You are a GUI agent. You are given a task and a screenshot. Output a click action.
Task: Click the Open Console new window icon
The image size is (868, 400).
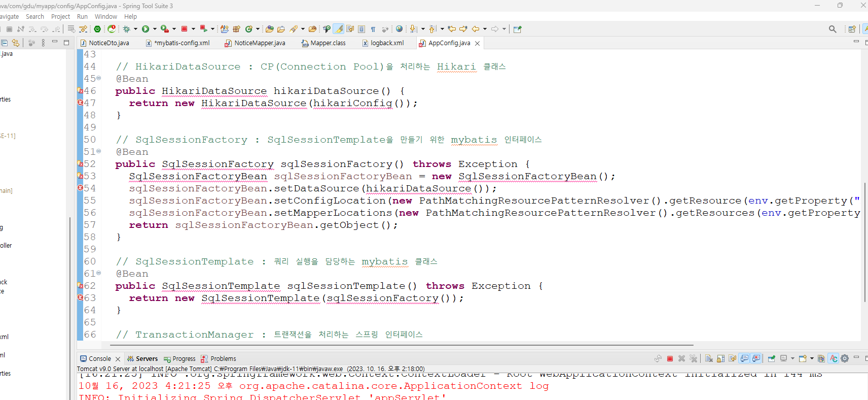tap(803, 358)
